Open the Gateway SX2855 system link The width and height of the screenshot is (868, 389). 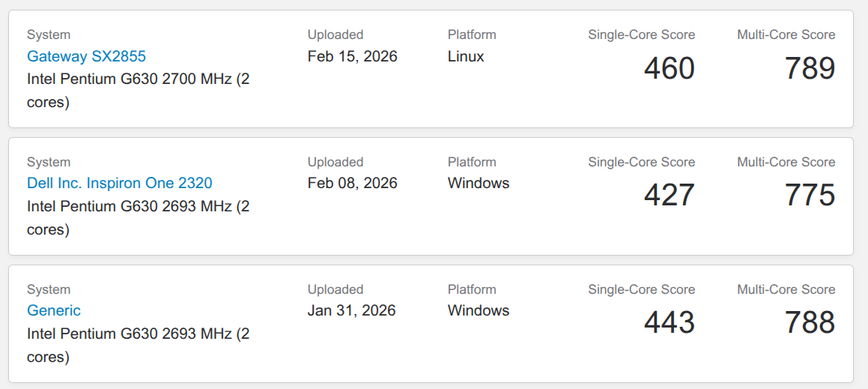click(86, 56)
